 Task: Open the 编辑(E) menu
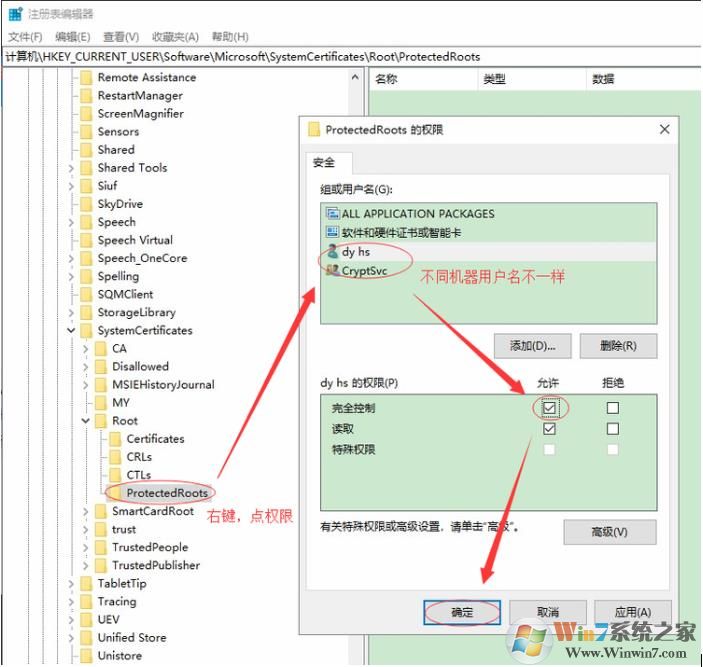[73, 36]
